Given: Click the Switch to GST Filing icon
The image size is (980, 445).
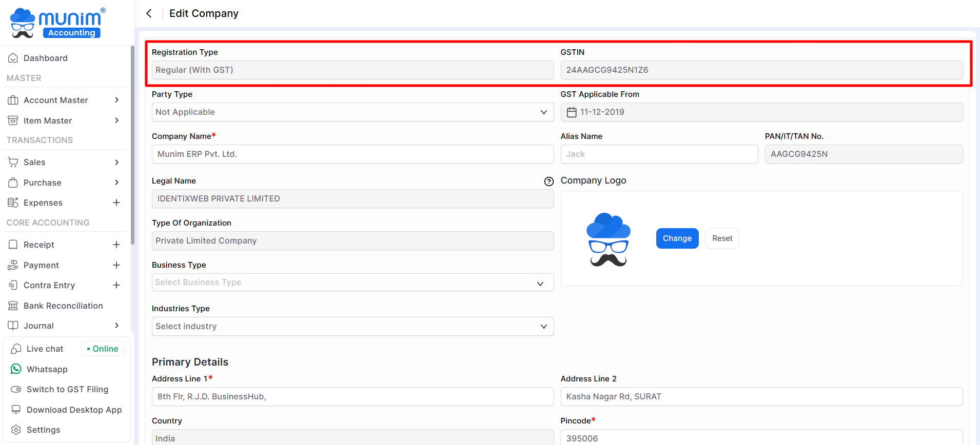Looking at the screenshot, I should coord(16,389).
